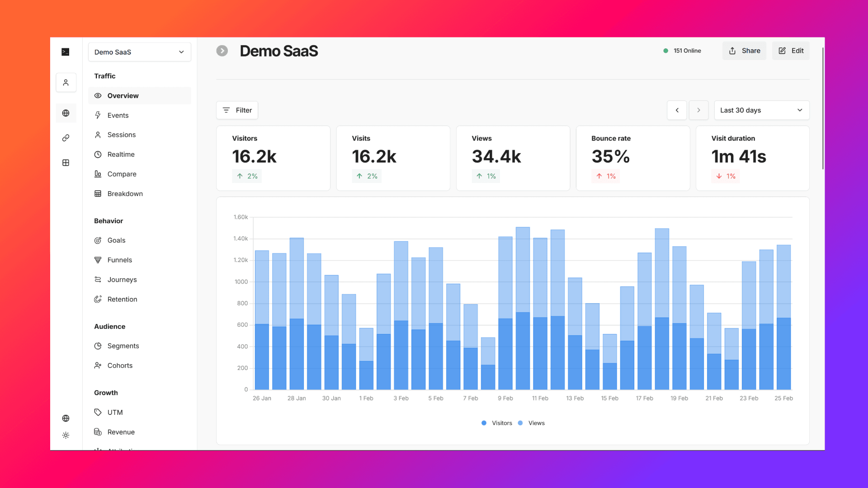
Task: Click the Funnels icon under Behavior
Action: 98,260
